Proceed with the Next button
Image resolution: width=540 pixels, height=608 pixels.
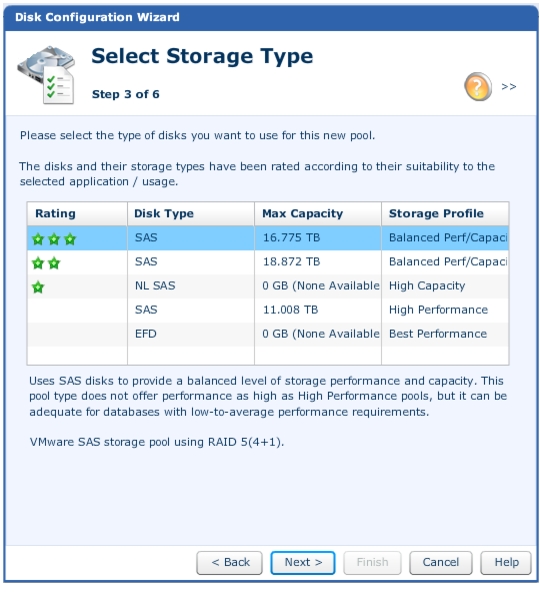(x=303, y=562)
